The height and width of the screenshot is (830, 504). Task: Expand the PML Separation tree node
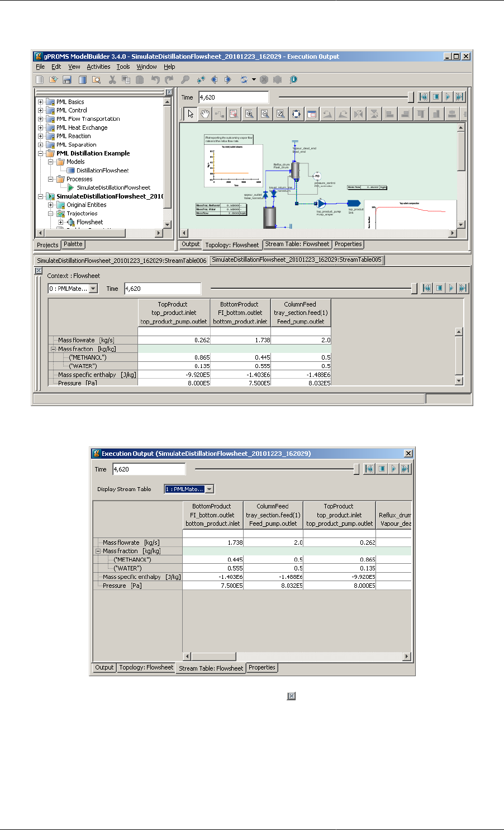pyautogui.click(x=41, y=145)
